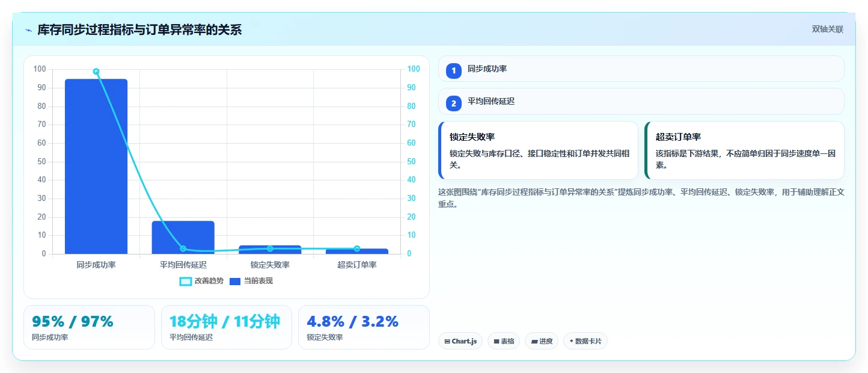Click the 进度 tag

(x=542, y=341)
